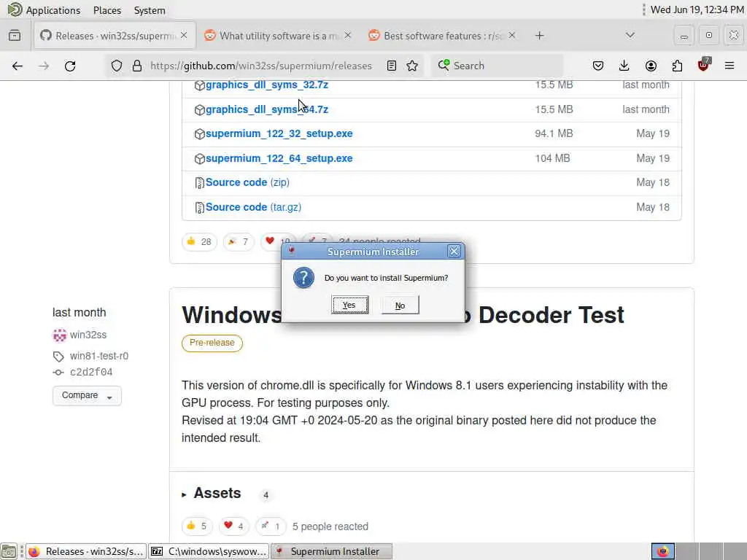The width and height of the screenshot is (747, 560).
Task: Reload the GitHub releases page
Action: 70,66
